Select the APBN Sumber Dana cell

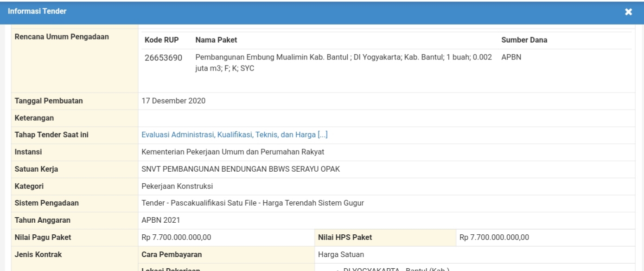coord(510,57)
